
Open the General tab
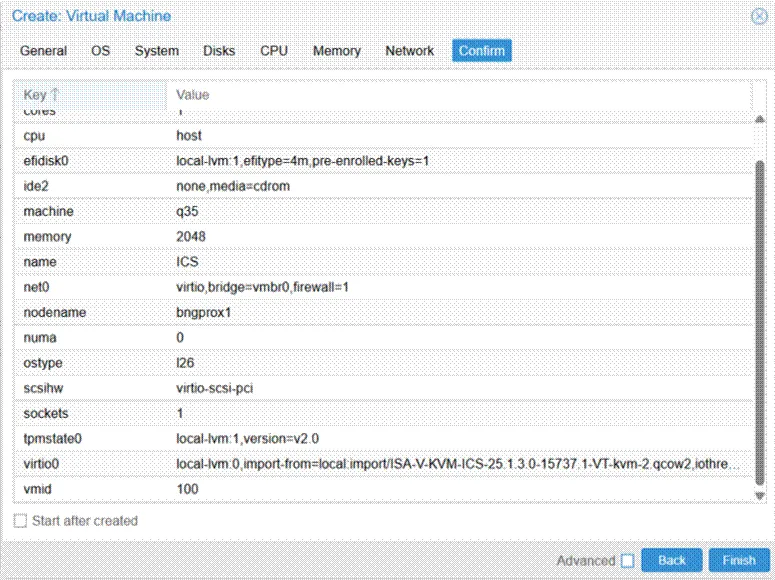pyautogui.click(x=43, y=51)
